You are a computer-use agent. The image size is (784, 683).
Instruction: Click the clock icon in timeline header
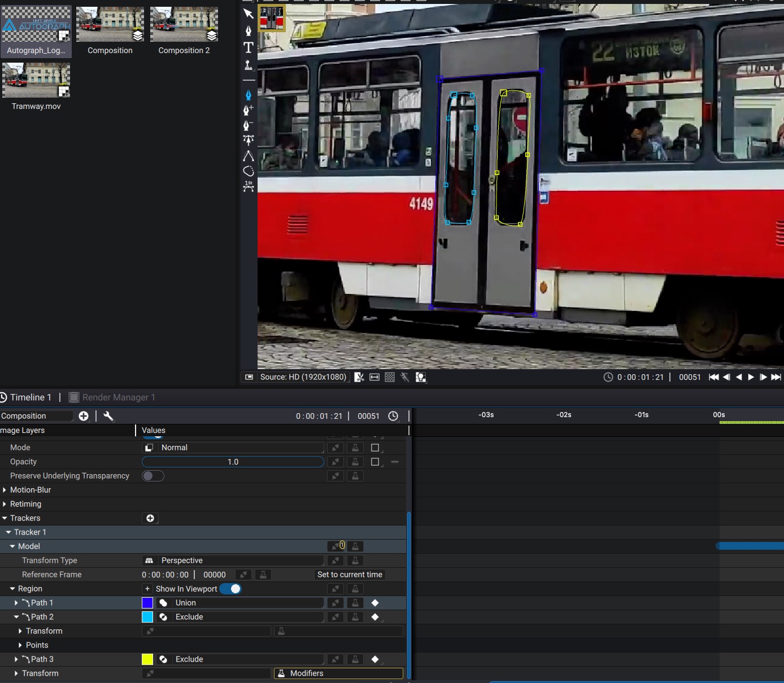393,416
